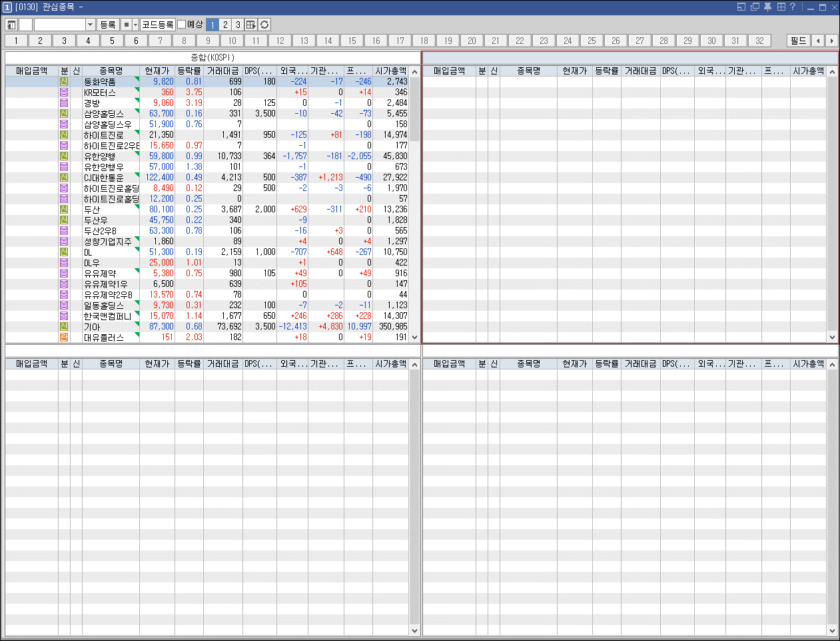Switch to watchlist group tab 24
840x641 pixels.
(x=568, y=41)
